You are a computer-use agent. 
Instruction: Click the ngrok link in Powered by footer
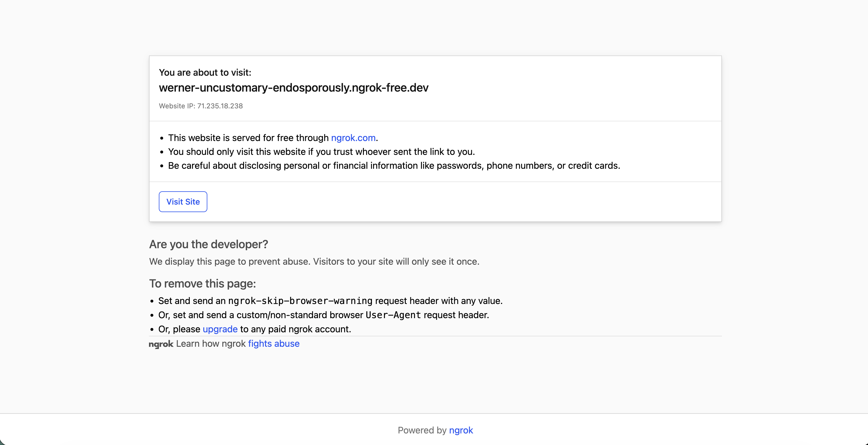click(x=461, y=431)
